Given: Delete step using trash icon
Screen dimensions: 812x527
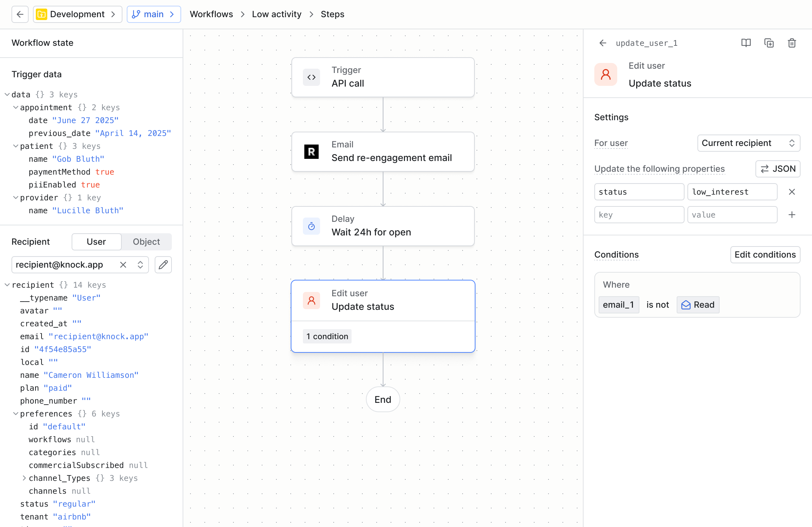Looking at the screenshot, I should [792, 43].
